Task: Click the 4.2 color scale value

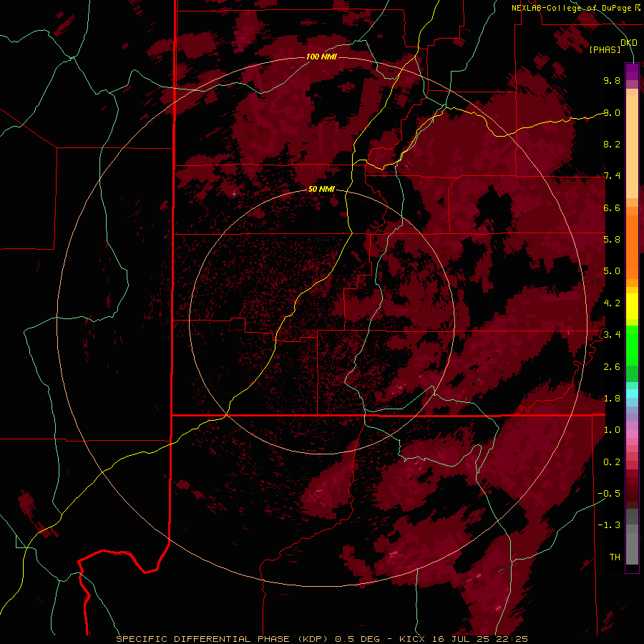Action: (612, 303)
